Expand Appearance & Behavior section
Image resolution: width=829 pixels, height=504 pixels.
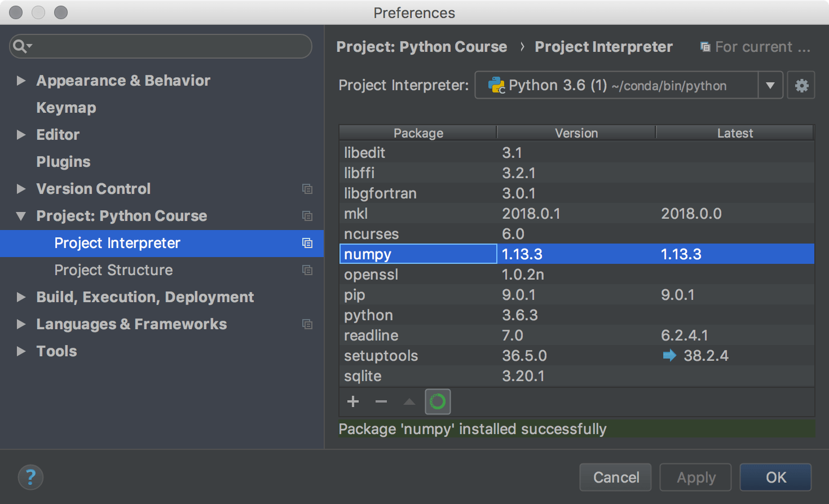tap(21, 81)
